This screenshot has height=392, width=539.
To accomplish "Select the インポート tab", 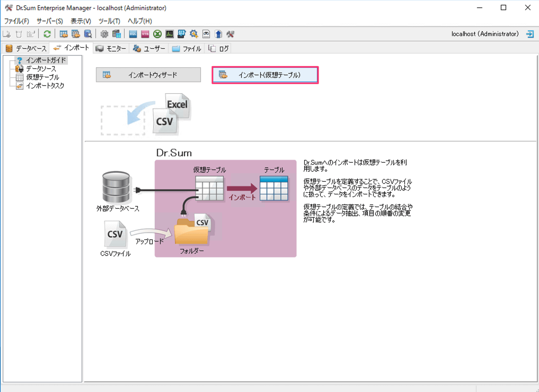I will coord(71,48).
